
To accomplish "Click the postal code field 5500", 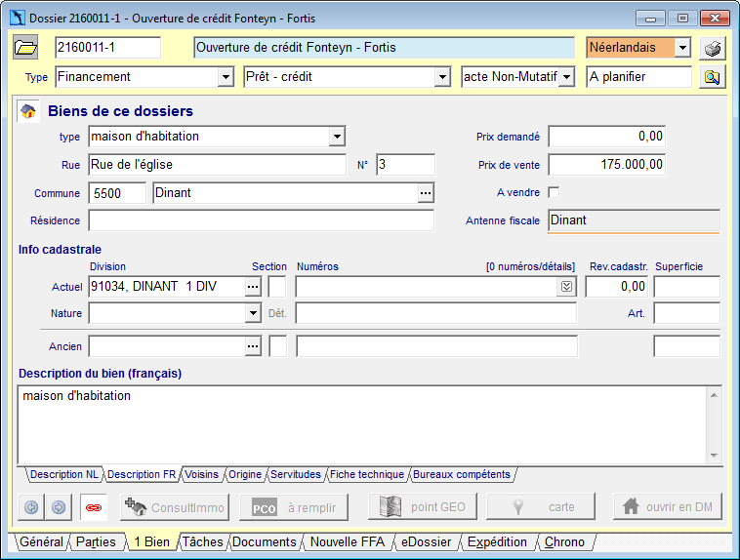I will (117, 193).
